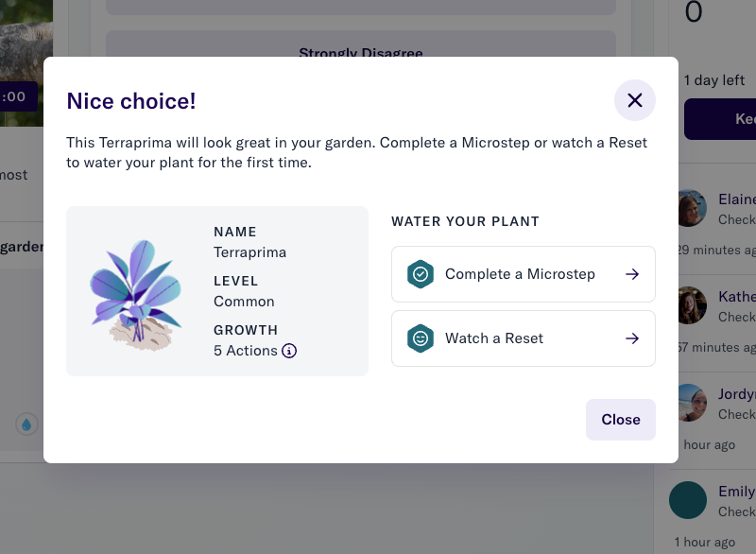
Task: Click the Close button
Action: [621, 420]
